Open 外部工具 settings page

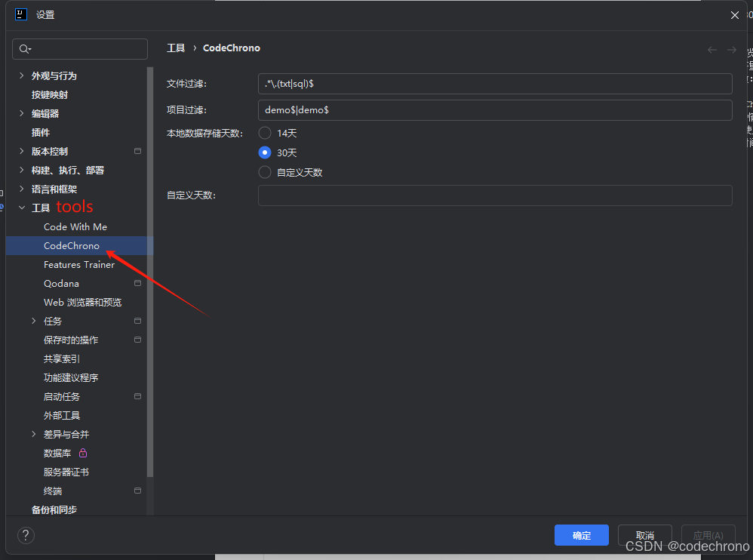pos(61,415)
